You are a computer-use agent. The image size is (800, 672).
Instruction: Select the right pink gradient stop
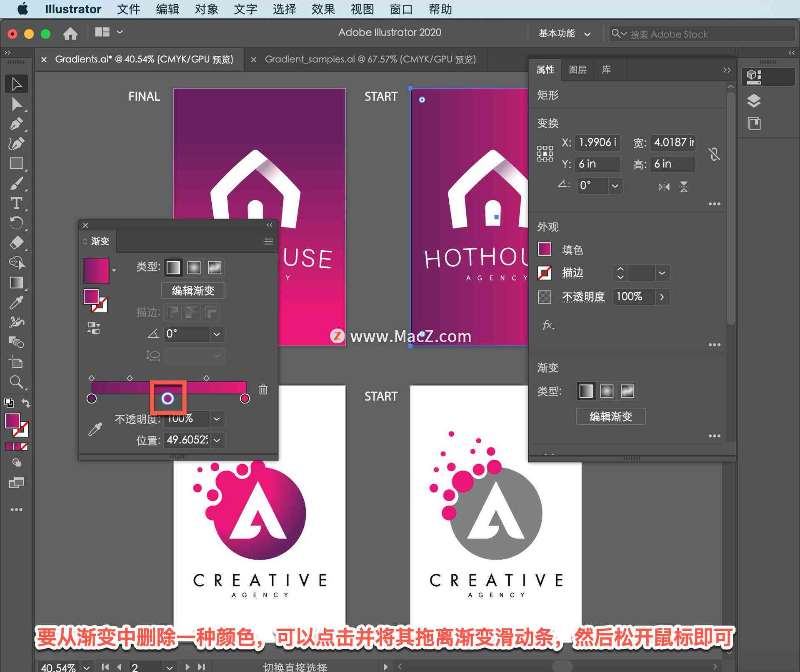(x=245, y=398)
